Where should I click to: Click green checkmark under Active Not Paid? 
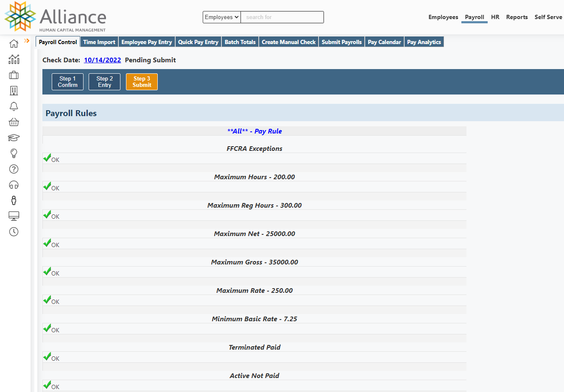[x=47, y=385]
